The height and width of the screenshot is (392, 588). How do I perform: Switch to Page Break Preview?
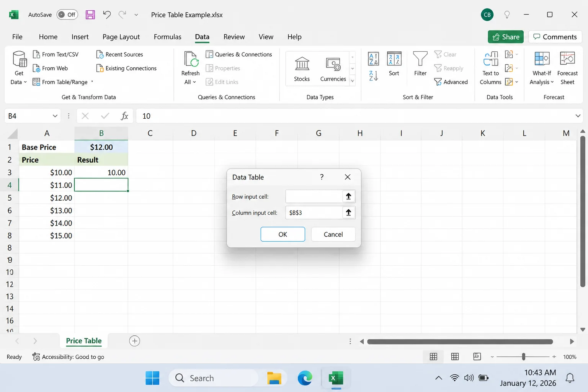tap(477, 357)
